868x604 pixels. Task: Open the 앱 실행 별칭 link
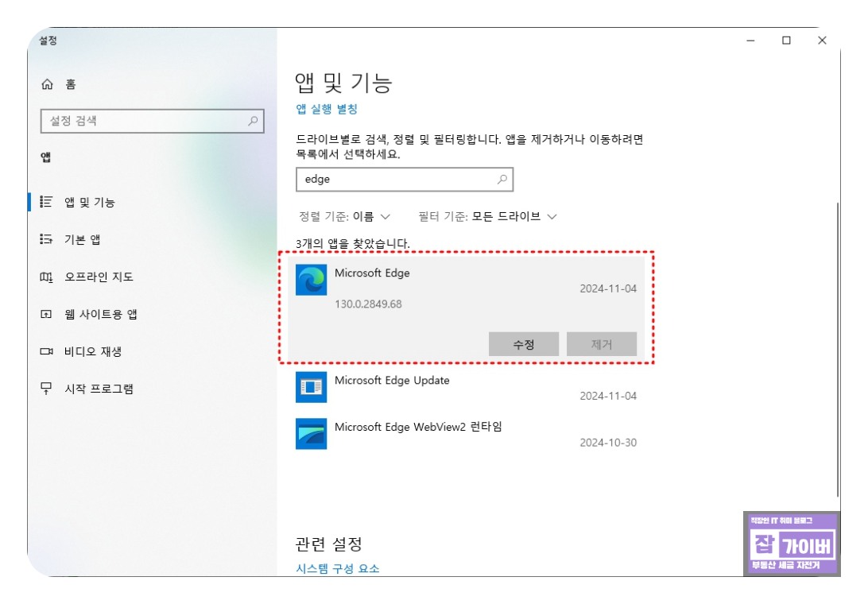click(327, 109)
